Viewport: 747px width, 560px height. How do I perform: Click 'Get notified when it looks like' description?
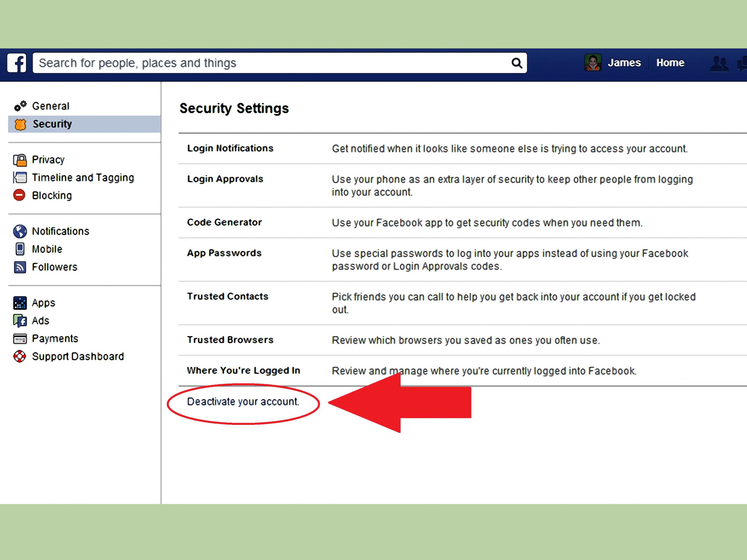click(x=510, y=149)
